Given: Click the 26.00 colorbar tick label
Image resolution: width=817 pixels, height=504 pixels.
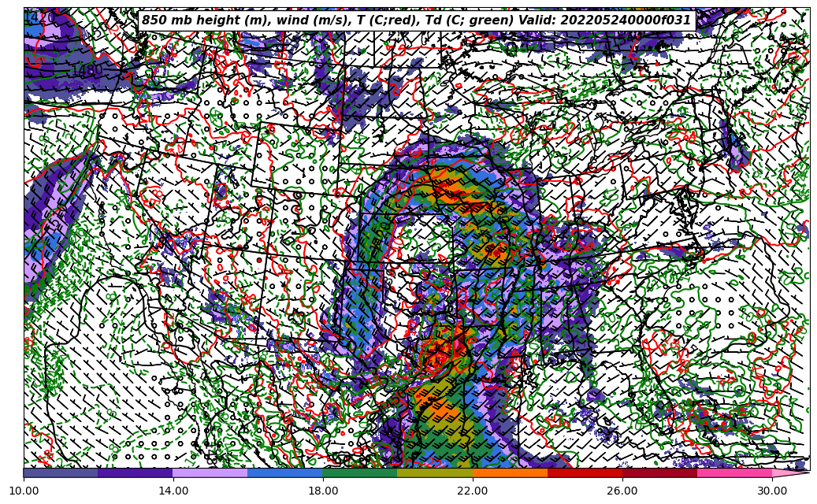Looking at the screenshot, I should [x=622, y=491].
